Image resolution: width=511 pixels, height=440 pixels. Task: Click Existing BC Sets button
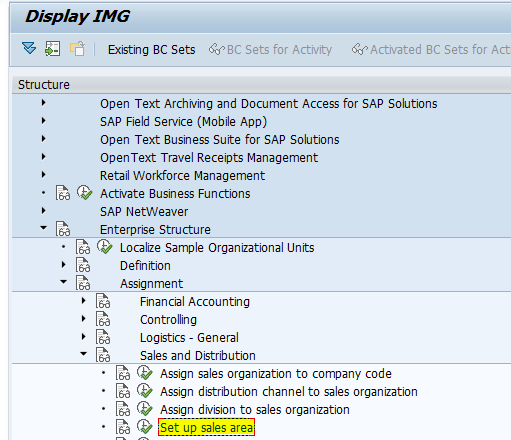pos(151,50)
